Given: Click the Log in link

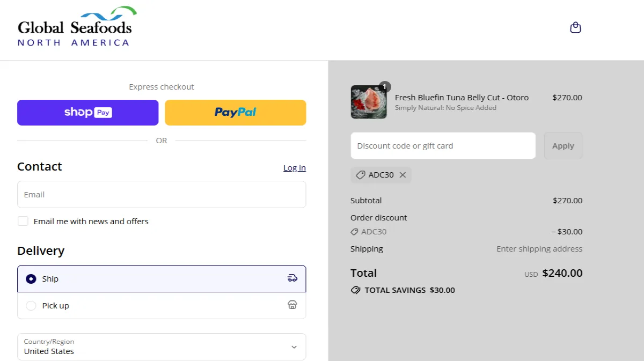Looking at the screenshot, I should point(294,167).
